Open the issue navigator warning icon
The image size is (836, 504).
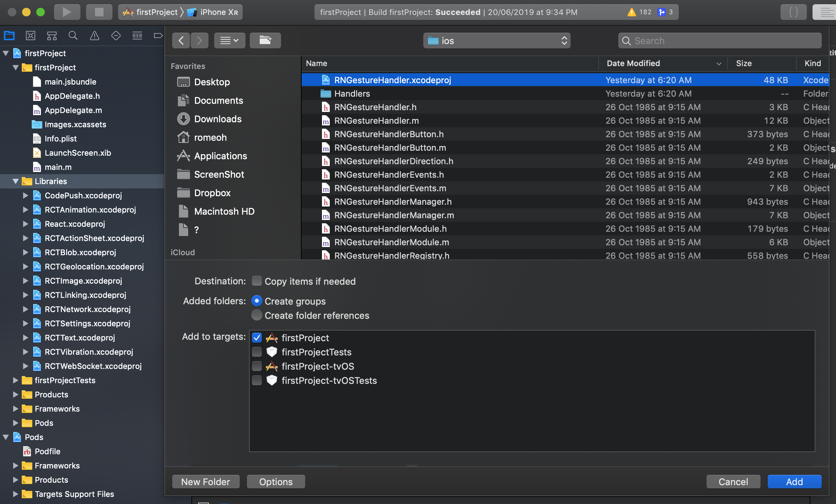coord(95,36)
